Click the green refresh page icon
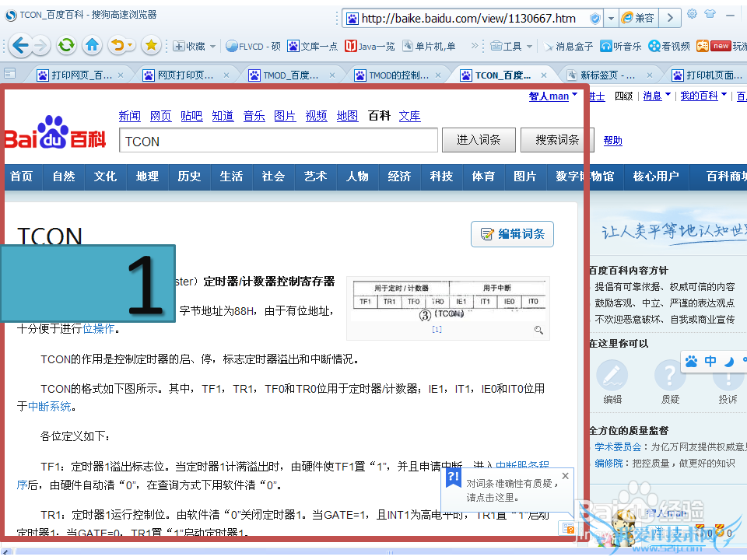 tap(67, 46)
